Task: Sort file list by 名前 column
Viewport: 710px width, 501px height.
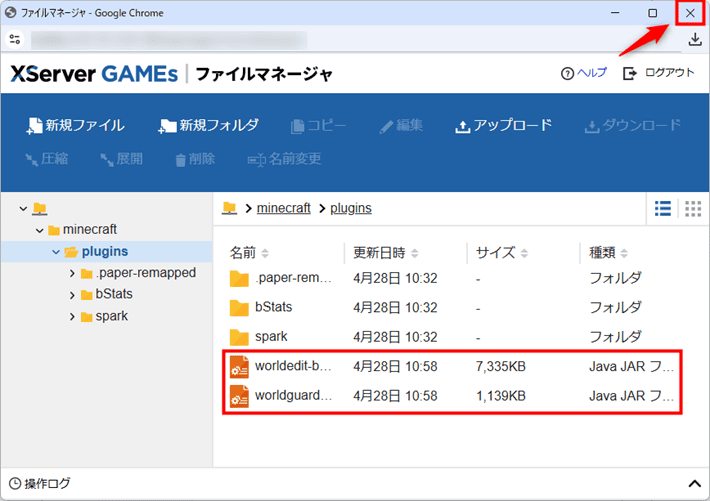Action: pyautogui.click(x=249, y=253)
